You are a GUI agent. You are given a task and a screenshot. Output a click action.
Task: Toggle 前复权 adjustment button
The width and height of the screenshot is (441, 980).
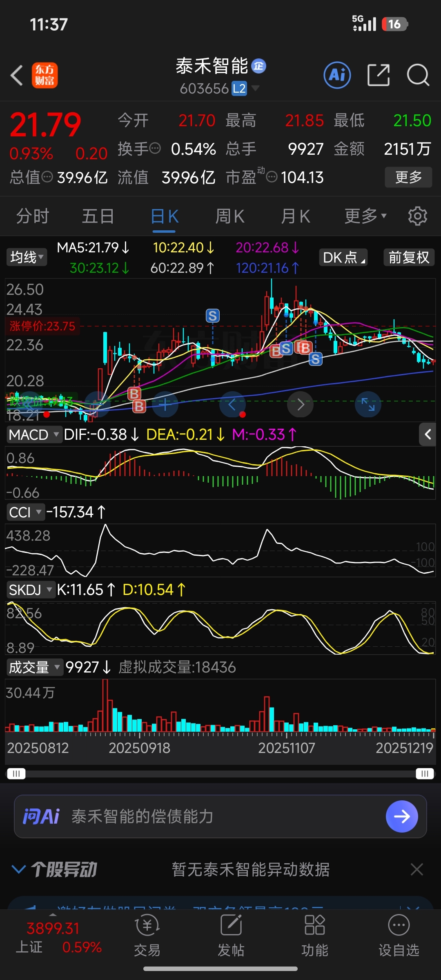pyautogui.click(x=409, y=257)
